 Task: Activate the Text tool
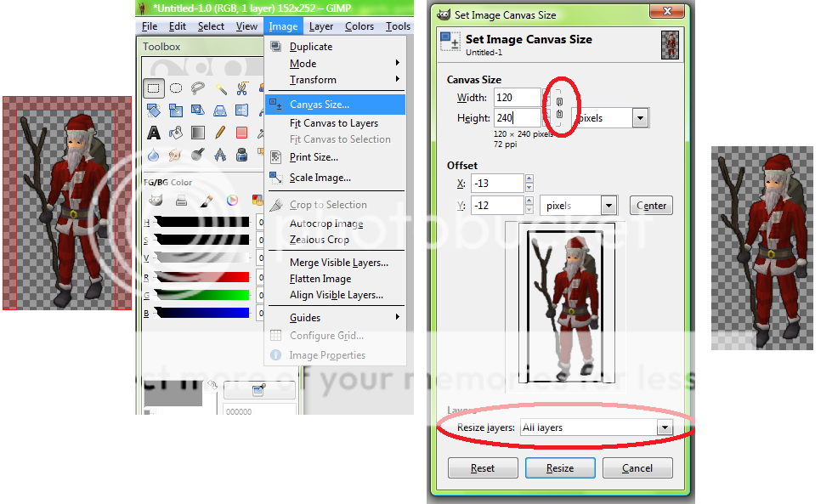coord(154,132)
